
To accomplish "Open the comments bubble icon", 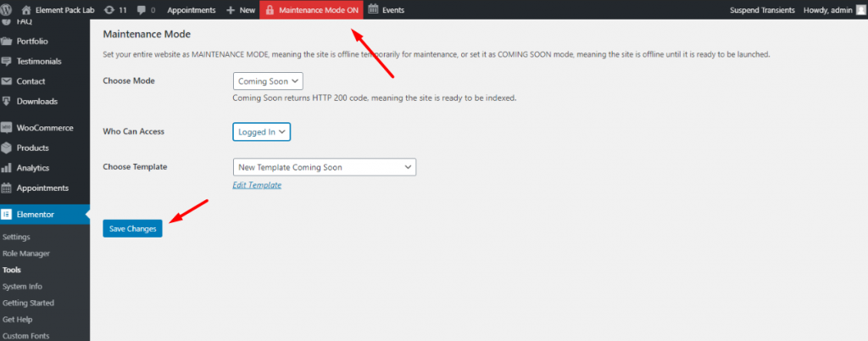I will coord(142,10).
